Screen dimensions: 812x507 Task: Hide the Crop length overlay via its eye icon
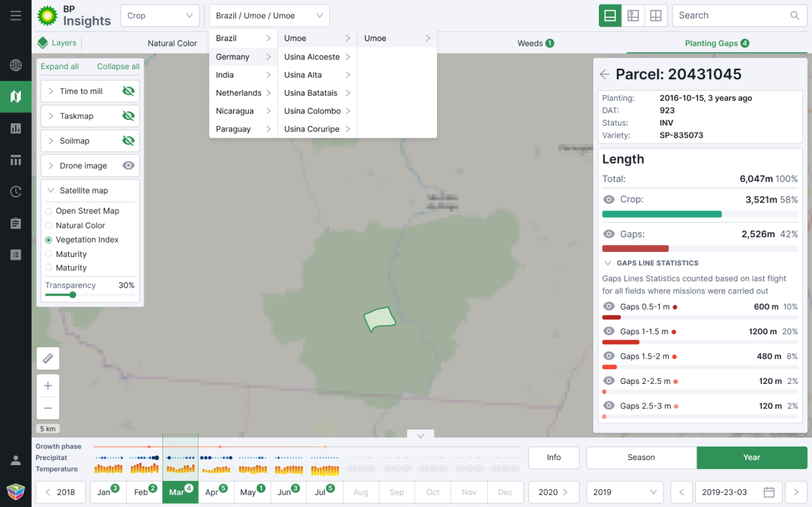click(608, 199)
